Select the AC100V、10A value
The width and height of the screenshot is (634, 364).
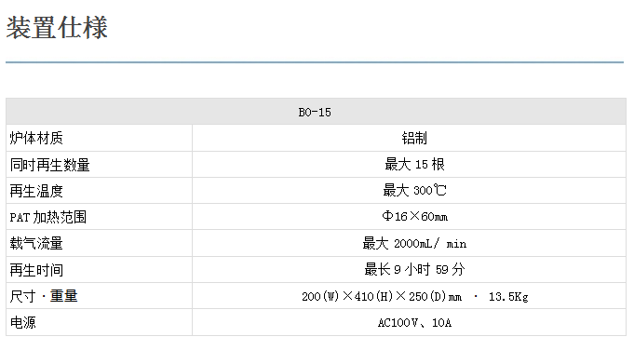point(414,323)
